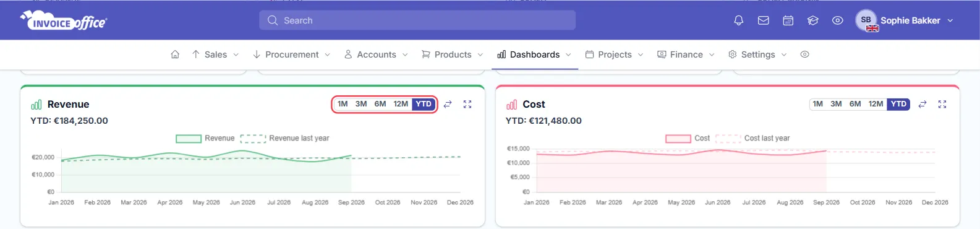Toggle the eye icon in top header
This screenshot has width=980, height=229.
coord(837,20)
